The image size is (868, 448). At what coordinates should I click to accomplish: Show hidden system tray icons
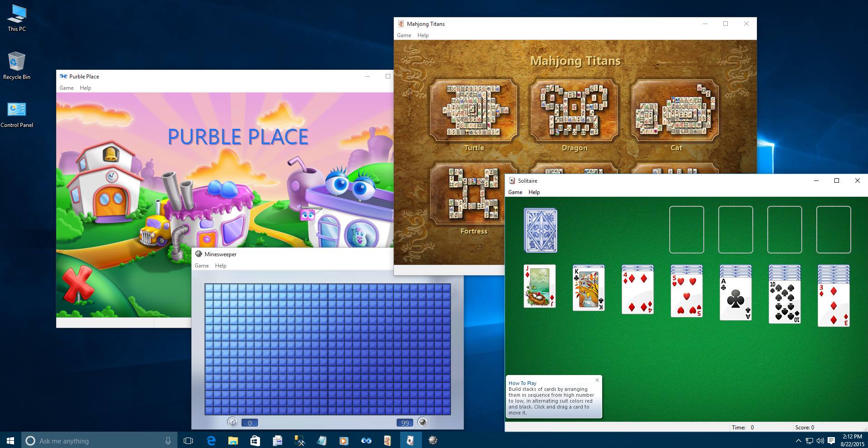pyautogui.click(x=798, y=441)
